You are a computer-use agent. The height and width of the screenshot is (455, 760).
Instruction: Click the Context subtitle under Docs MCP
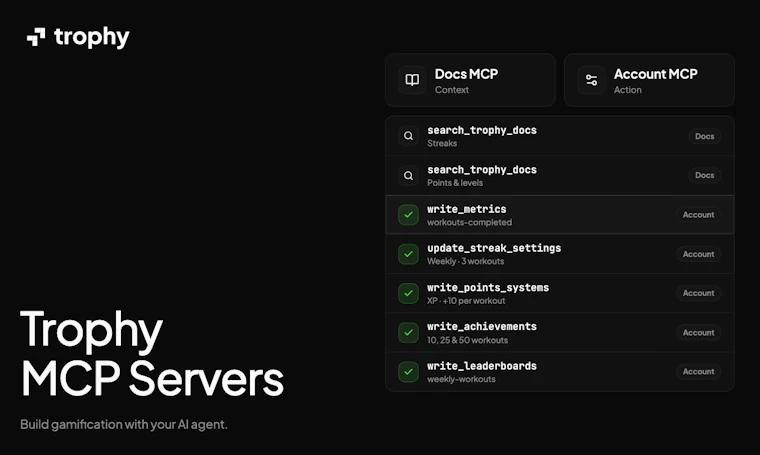coord(452,90)
